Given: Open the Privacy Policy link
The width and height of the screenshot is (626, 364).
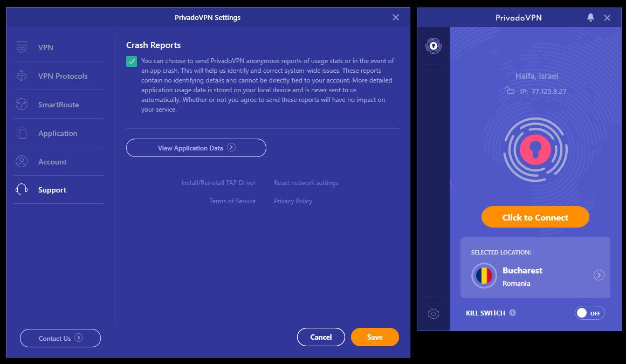Looking at the screenshot, I should [293, 201].
